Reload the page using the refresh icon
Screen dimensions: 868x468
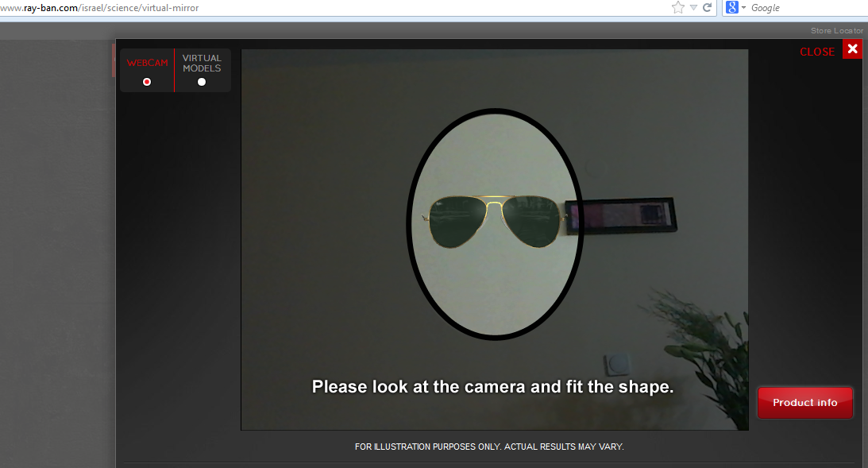(x=707, y=8)
